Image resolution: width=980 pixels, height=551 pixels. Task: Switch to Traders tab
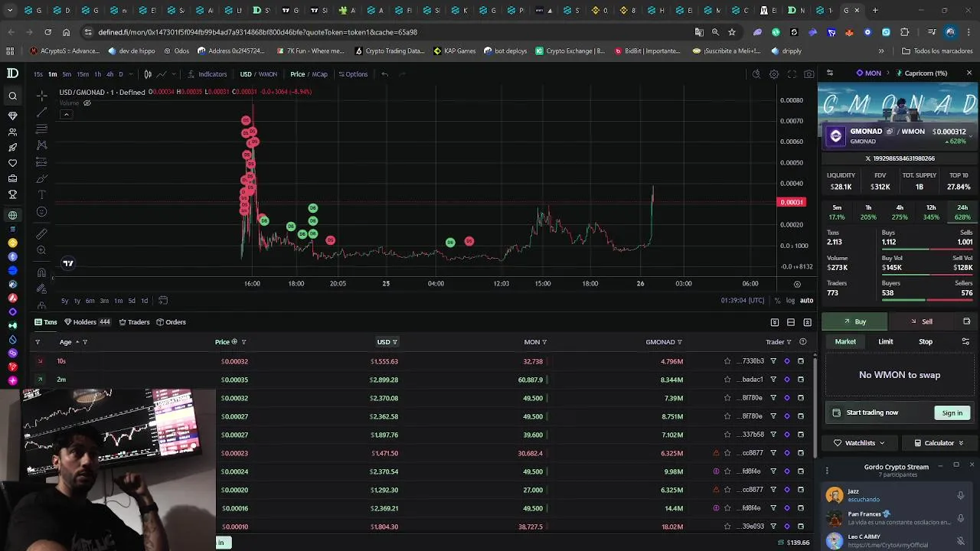tap(134, 322)
